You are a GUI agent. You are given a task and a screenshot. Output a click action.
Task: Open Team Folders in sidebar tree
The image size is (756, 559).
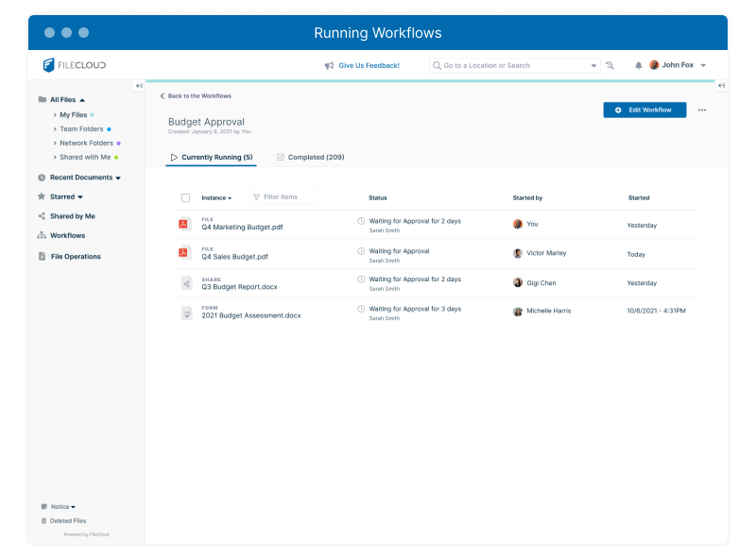coord(81,128)
